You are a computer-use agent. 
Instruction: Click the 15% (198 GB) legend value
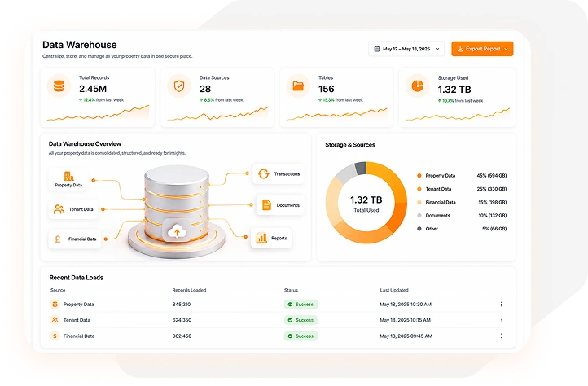point(493,202)
